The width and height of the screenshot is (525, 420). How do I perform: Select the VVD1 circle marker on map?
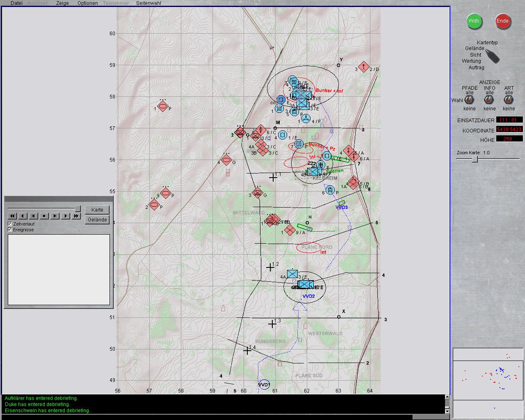(264, 385)
